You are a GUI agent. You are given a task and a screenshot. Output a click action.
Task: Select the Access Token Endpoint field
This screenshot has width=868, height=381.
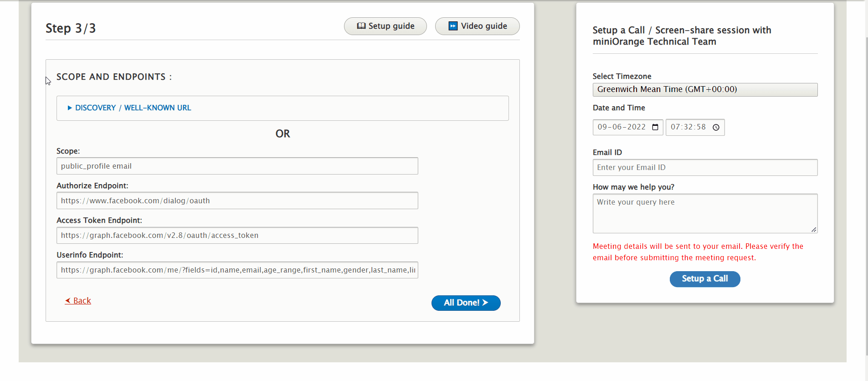[237, 235]
